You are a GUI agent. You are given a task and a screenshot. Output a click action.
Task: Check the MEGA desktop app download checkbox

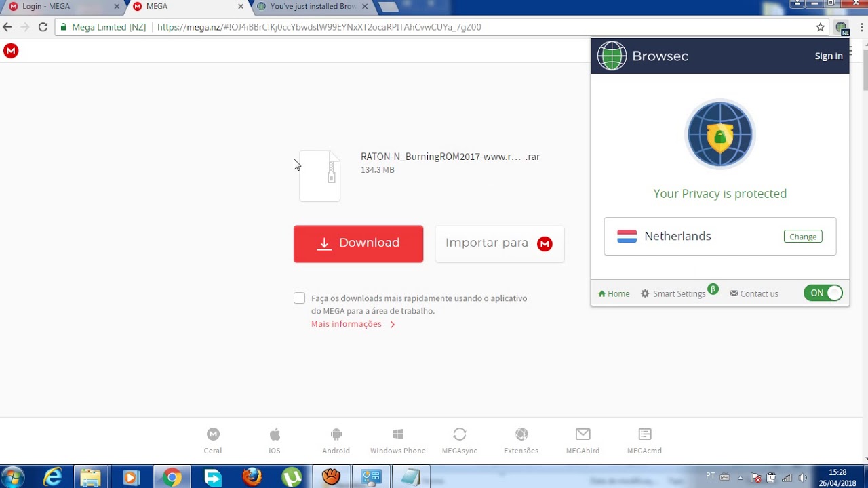[x=299, y=298]
